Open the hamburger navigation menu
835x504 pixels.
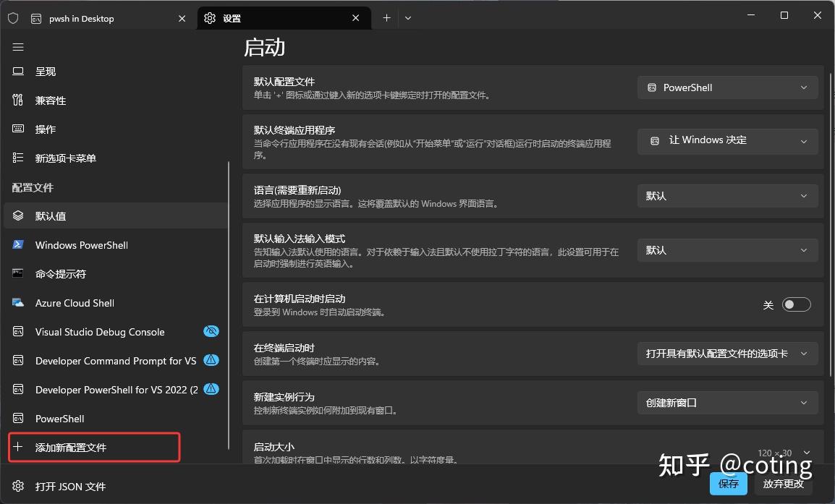pyautogui.click(x=18, y=47)
